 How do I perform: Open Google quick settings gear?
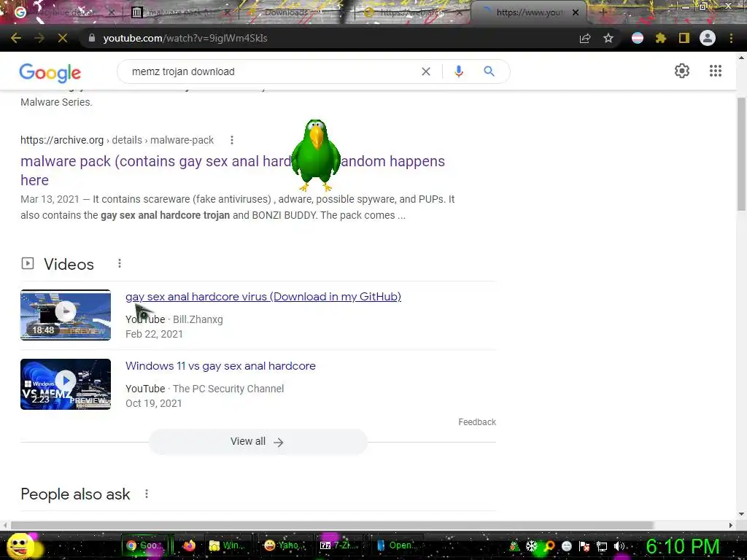(x=682, y=71)
